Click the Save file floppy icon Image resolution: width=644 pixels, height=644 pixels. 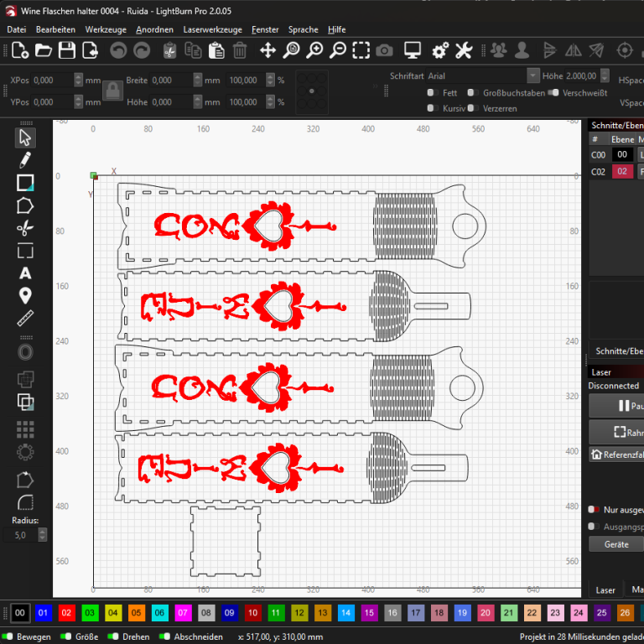coord(66,50)
